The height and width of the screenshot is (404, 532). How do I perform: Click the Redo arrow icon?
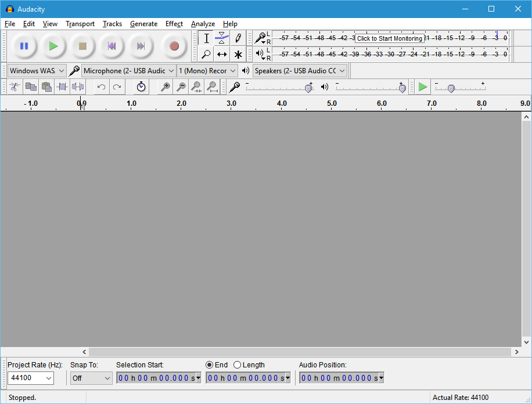(x=117, y=87)
